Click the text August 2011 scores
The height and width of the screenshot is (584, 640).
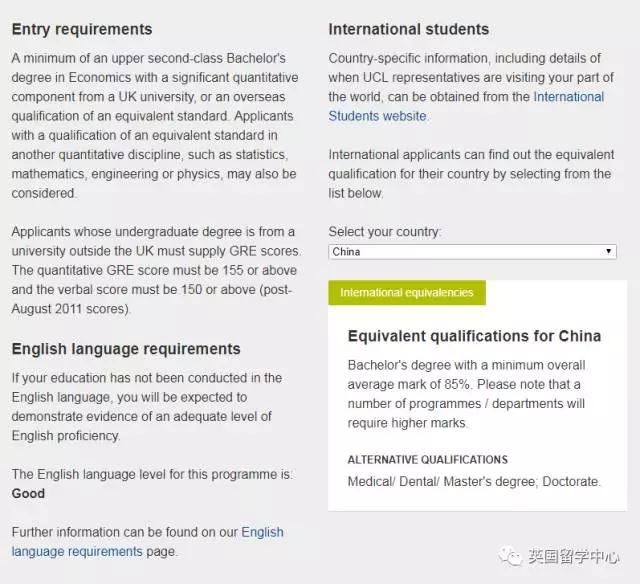pyautogui.click(x=69, y=309)
